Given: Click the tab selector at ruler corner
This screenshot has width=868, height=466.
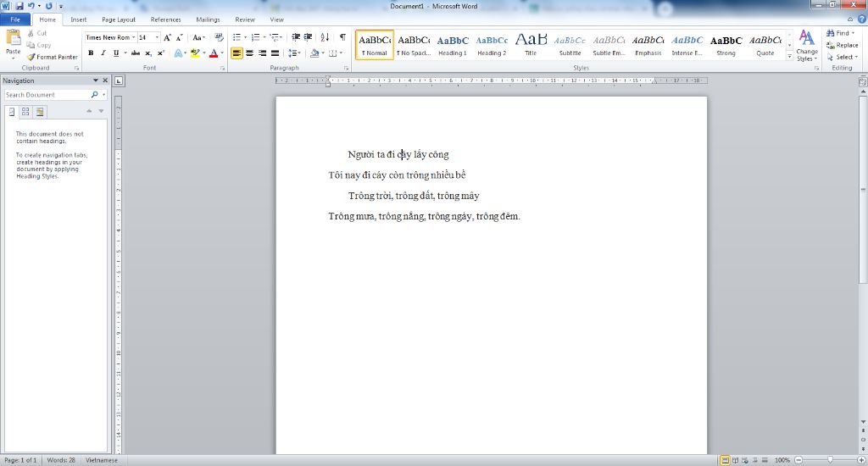Looking at the screenshot, I should tap(119, 80).
